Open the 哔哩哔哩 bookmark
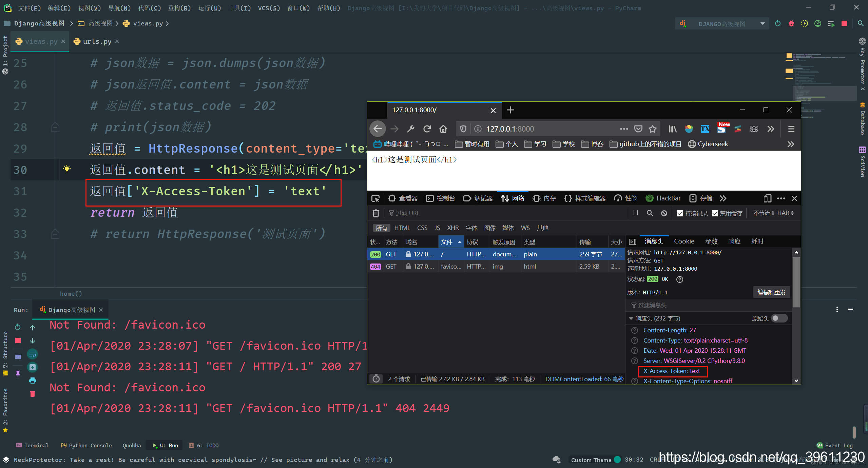Image resolution: width=868 pixels, height=468 pixels. coord(411,144)
